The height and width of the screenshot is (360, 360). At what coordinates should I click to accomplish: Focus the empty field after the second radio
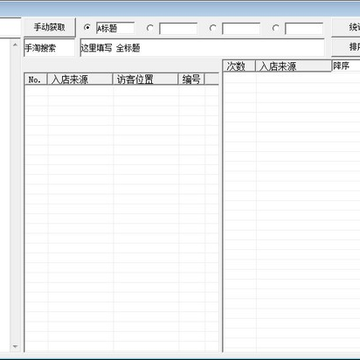[x=178, y=28]
